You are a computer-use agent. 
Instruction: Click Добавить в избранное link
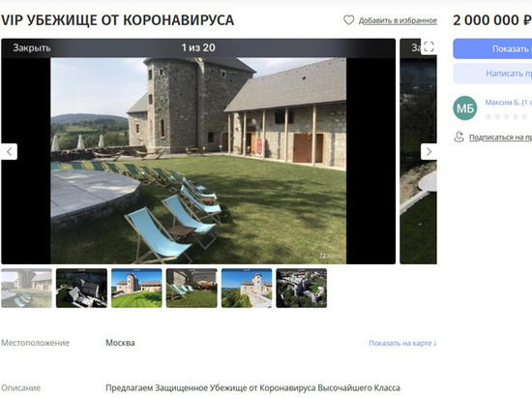point(398,20)
